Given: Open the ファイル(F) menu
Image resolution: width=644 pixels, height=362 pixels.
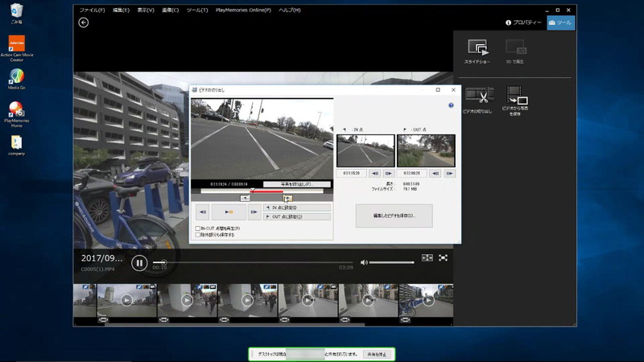Looking at the screenshot, I should tap(92, 10).
